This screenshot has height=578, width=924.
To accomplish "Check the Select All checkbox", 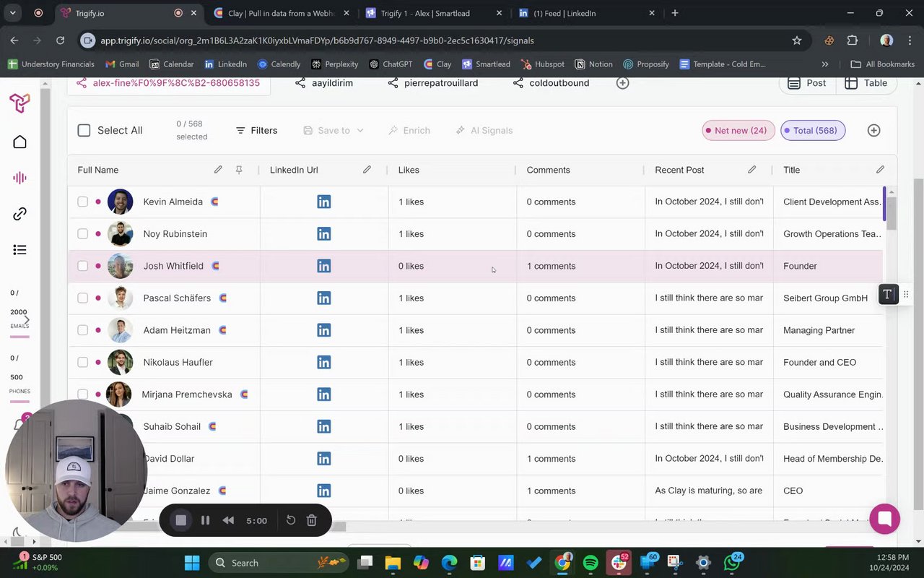I will (x=84, y=130).
